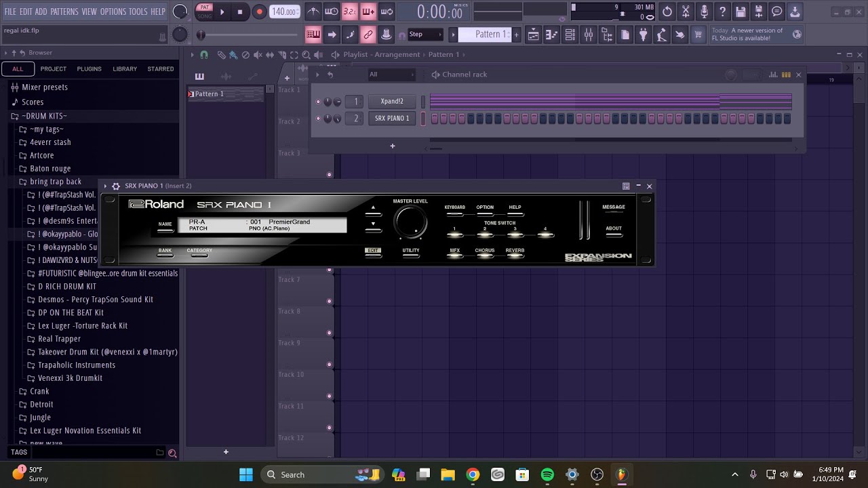Click the UTILITY button on SRX Piano
Image resolution: width=868 pixels, height=488 pixels.
tap(411, 256)
